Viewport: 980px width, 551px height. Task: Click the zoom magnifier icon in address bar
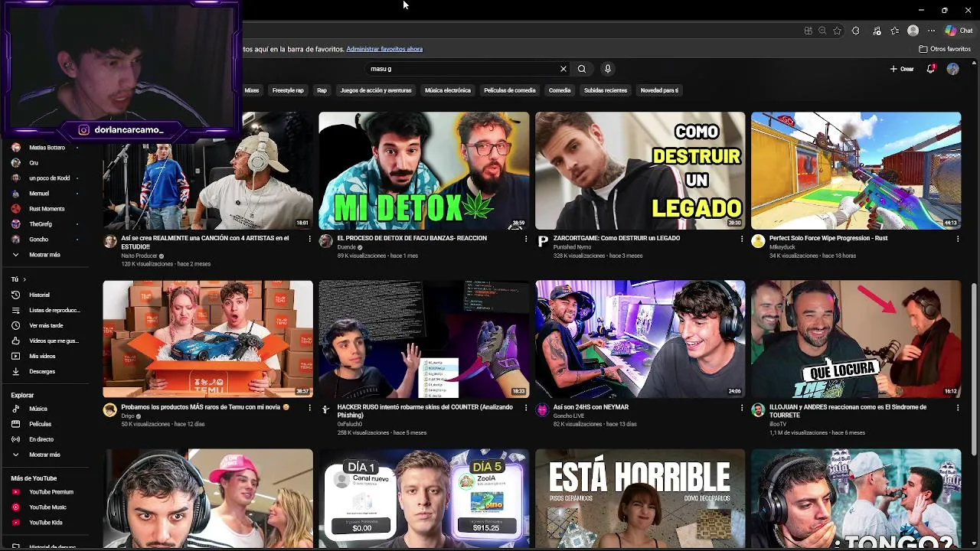point(822,31)
